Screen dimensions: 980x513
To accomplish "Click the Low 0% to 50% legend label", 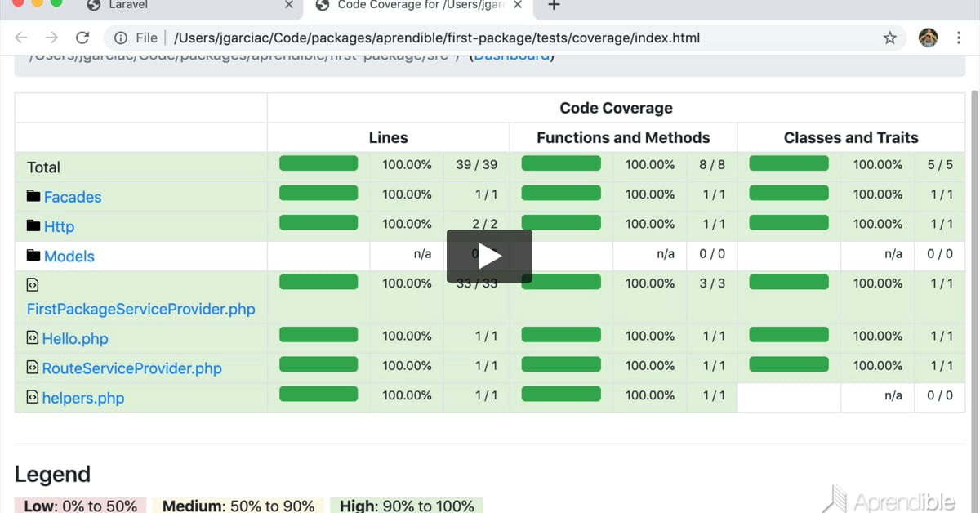I will (80, 506).
